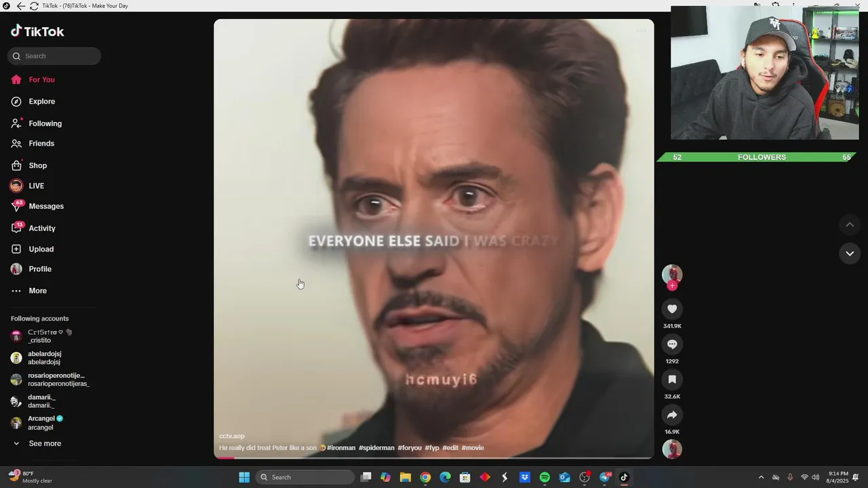Viewport: 868px width, 488px height.
Task: Open the damarii._ followed account
Action: pyautogui.click(x=33, y=401)
